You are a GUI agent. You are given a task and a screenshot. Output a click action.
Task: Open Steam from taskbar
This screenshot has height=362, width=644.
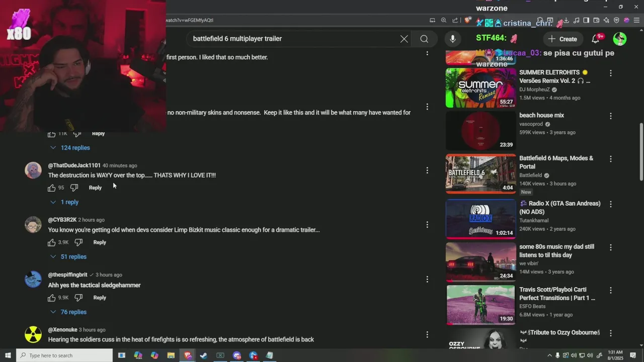tap(203, 355)
